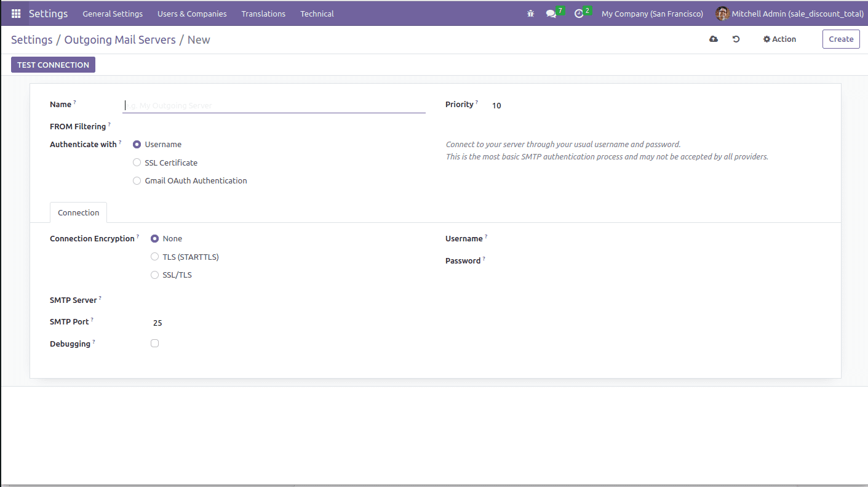Click the Password help question mark
Viewport: 868px width, 487px height.
(484, 259)
